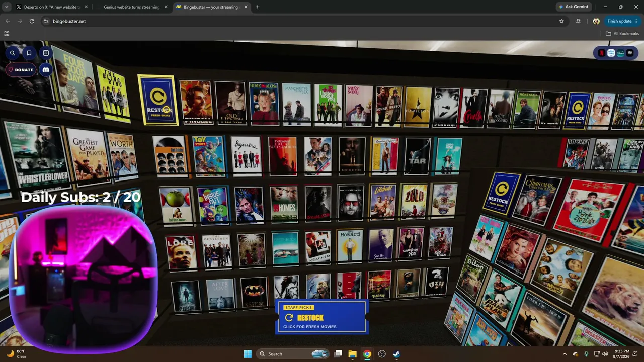Open File Explorer from the taskbar

point(353,354)
